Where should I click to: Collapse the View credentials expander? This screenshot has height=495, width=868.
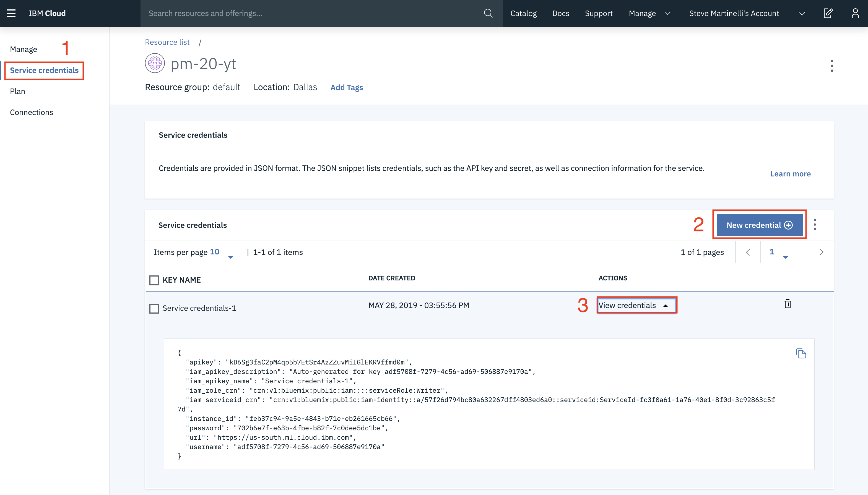pos(636,305)
